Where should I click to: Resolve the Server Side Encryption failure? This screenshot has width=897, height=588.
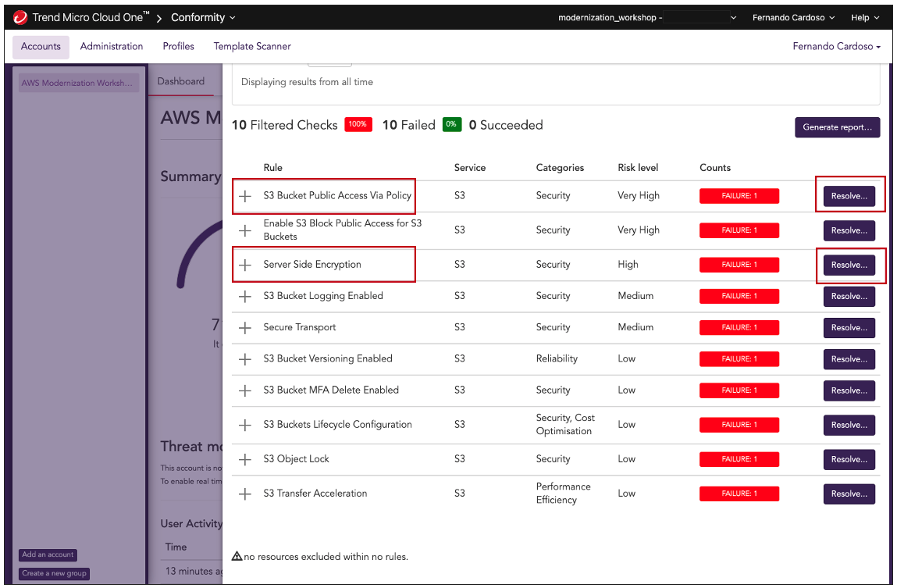click(x=849, y=265)
